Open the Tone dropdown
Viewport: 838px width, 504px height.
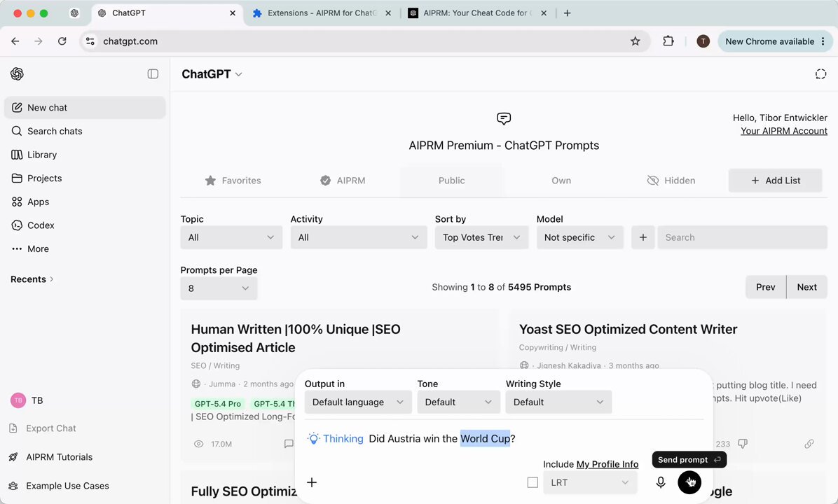pyautogui.click(x=458, y=402)
